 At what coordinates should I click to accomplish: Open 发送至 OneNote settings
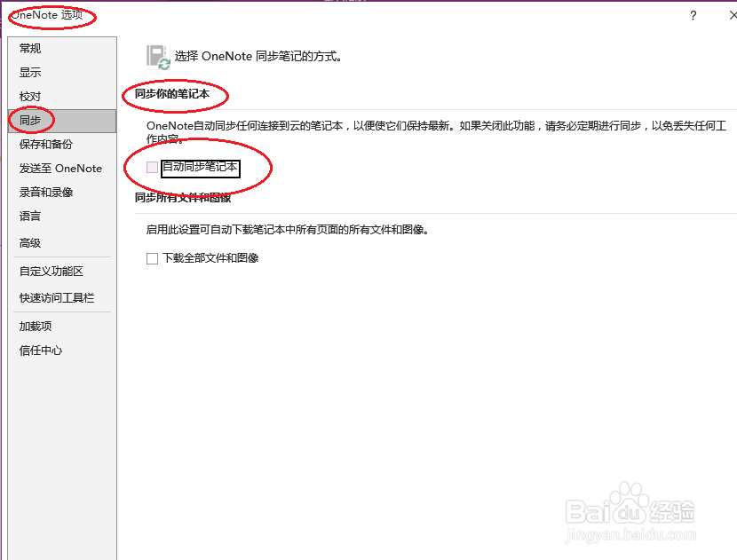60,169
